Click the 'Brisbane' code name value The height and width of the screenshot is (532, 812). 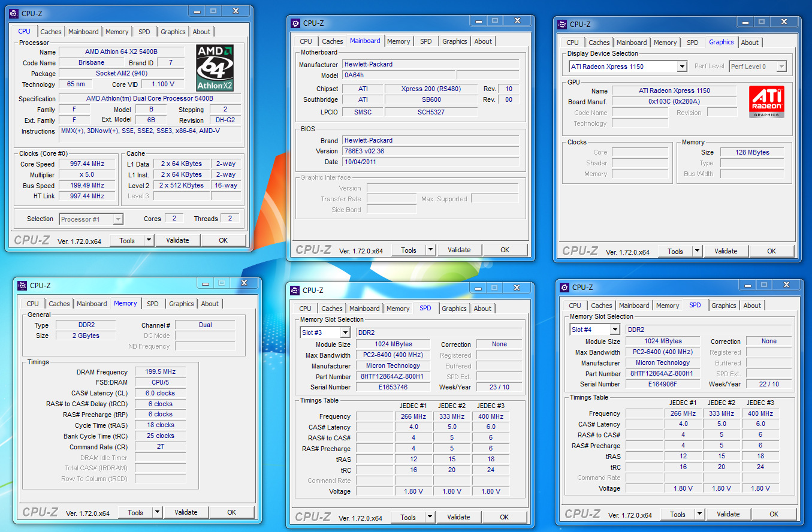click(91, 62)
